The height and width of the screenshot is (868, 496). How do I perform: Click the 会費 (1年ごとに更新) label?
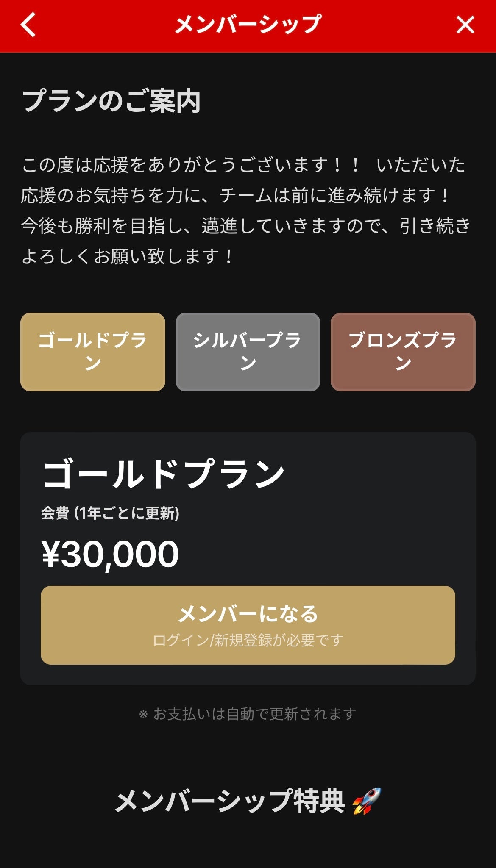pos(110,513)
